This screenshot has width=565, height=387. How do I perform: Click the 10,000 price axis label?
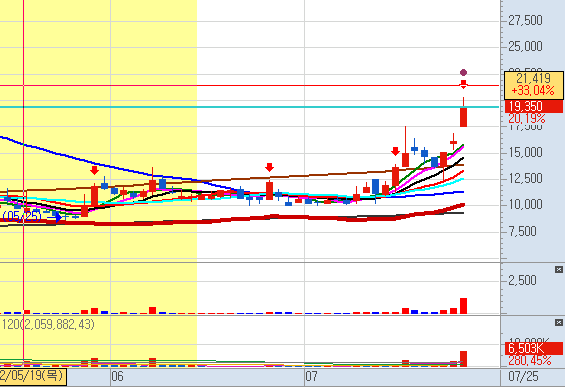click(525, 205)
